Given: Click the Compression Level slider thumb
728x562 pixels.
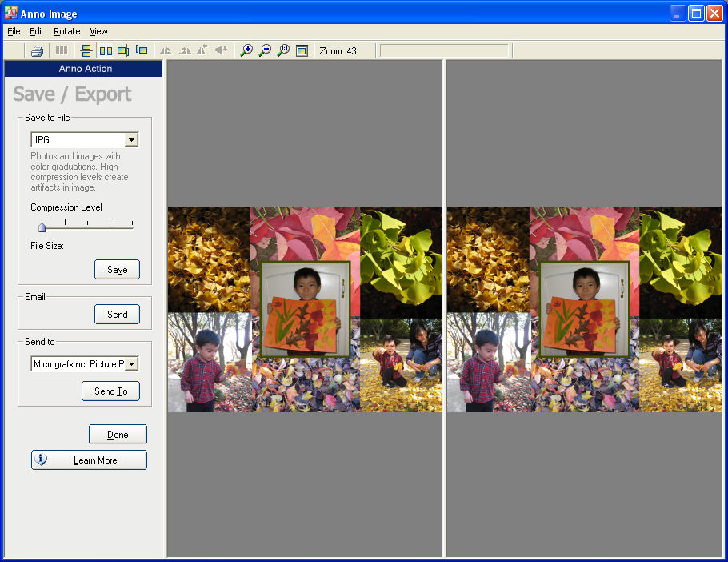Looking at the screenshot, I should [x=42, y=227].
